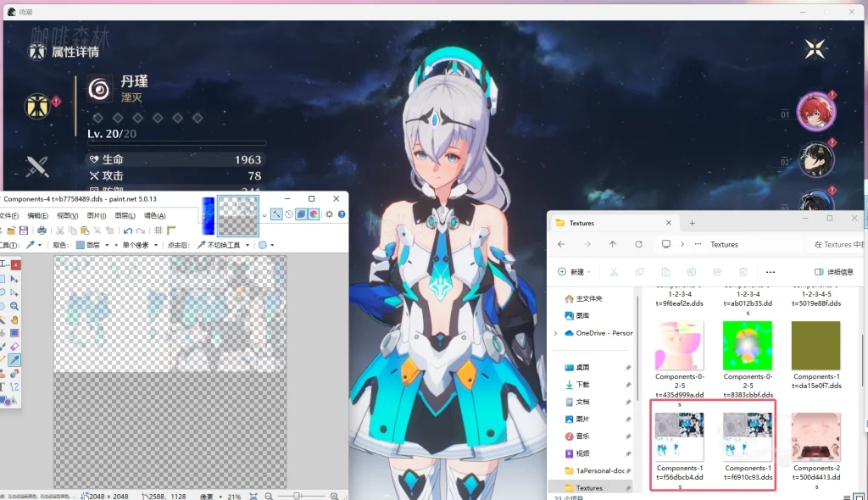Viewport: 868px width, 500px height.
Task: Select the Components-1 t=f56dbcb4.dds thumbnail
Action: [x=679, y=436]
